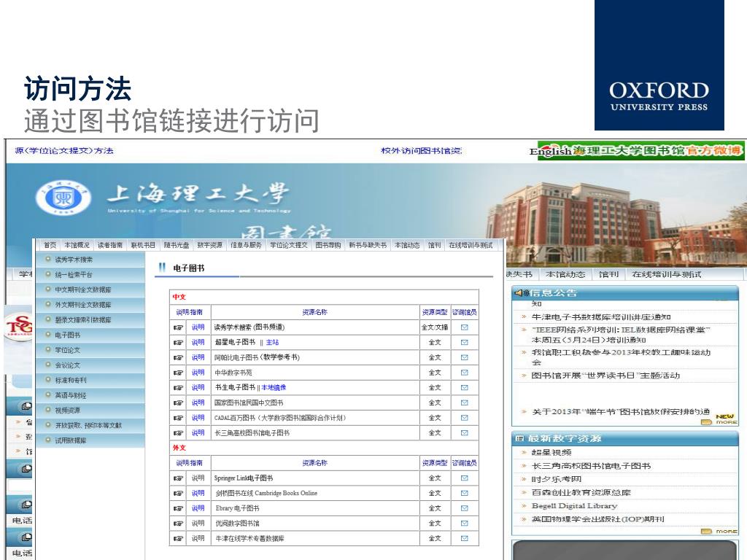The width and height of the screenshot is (747, 560).
Task: Click the 本地镜像 link beside 书生电子图书
Action: (274, 388)
